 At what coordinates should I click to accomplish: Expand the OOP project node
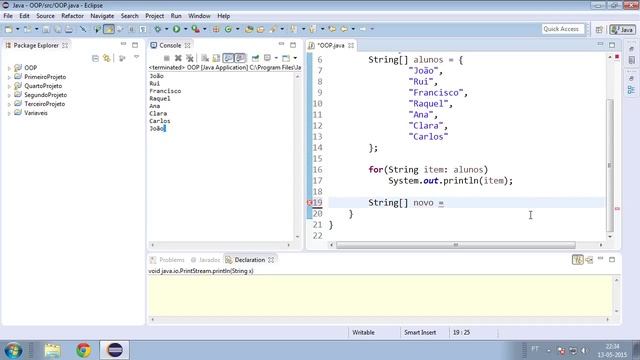click(x=9, y=68)
